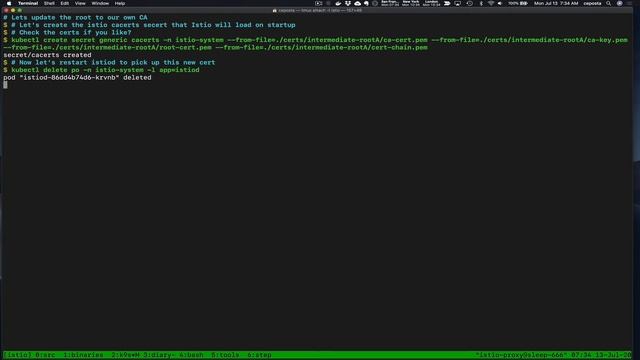Image resolution: width=640 pixels, height=360 pixels.
Task: Click the date and time clock
Action: [x=556, y=3]
